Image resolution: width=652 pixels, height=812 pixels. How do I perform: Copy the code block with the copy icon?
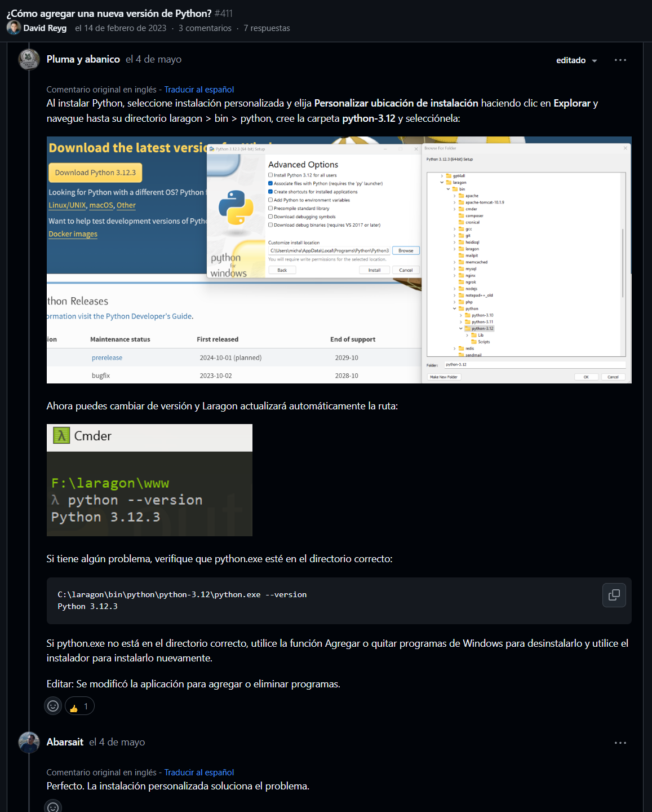[614, 595]
